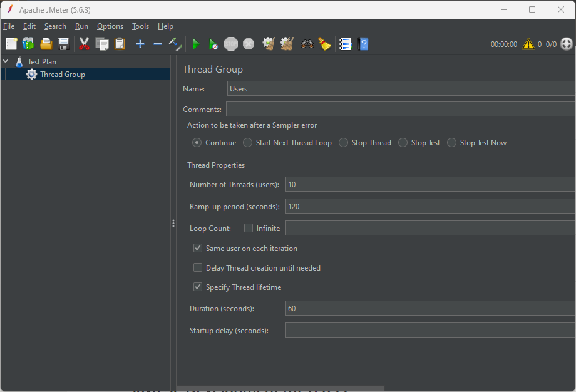The image size is (576, 392).
Task: Click the Comments input field
Action: (401, 109)
